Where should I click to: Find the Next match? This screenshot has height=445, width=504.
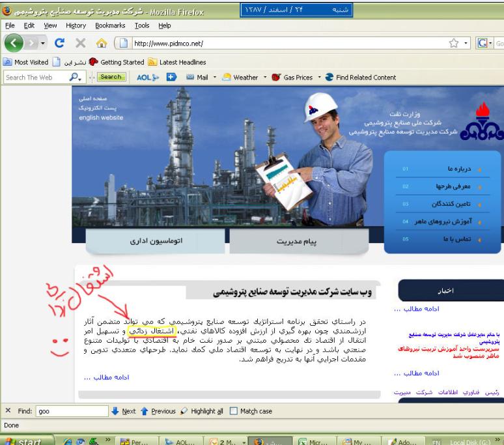(x=124, y=411)
